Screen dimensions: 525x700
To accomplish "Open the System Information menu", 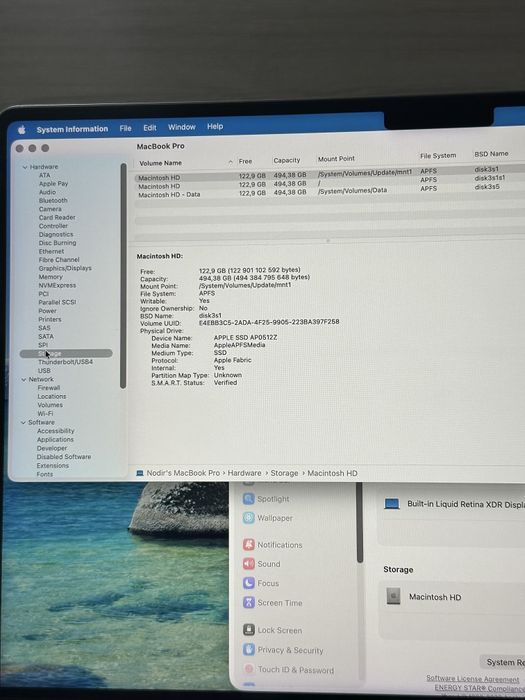I will (72, 129).
